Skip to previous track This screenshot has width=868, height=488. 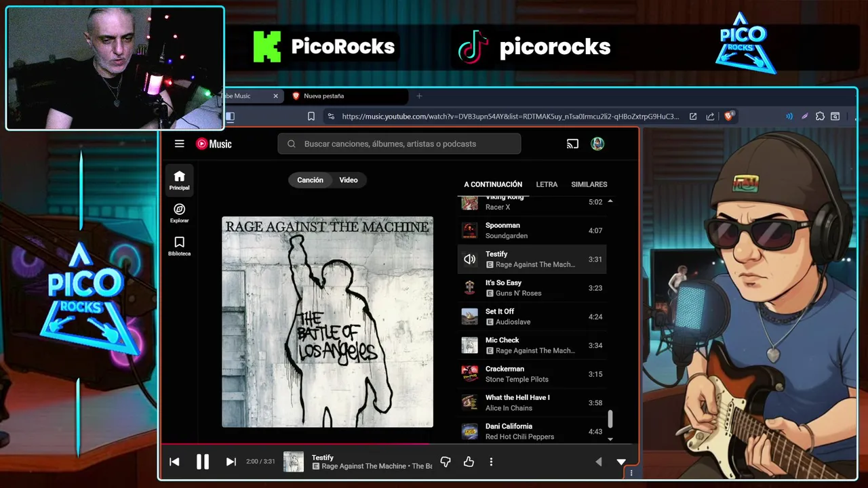coord(174,462)
